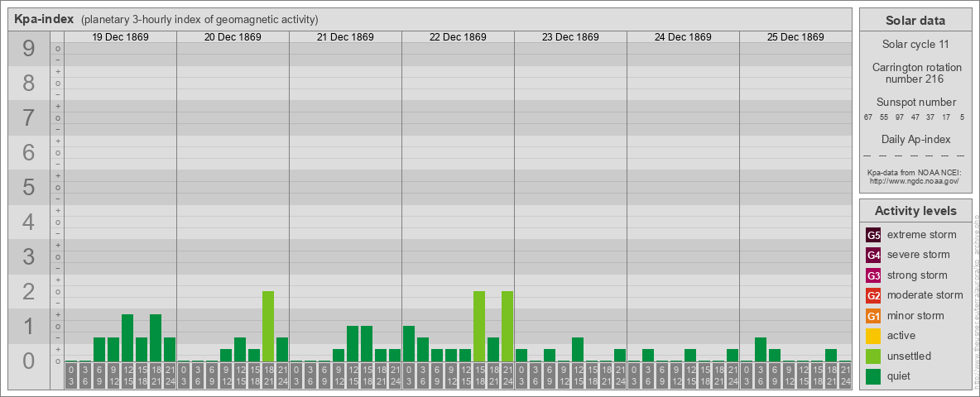Click the 22 Dec 1869 date header
The height and width of the screenshot is (397, 980).
coord(458,37)
